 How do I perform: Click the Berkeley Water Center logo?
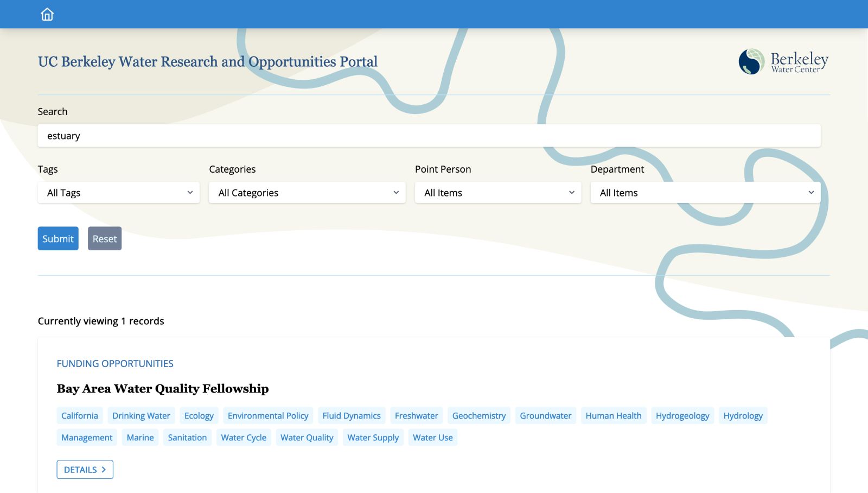coord(783,61)
